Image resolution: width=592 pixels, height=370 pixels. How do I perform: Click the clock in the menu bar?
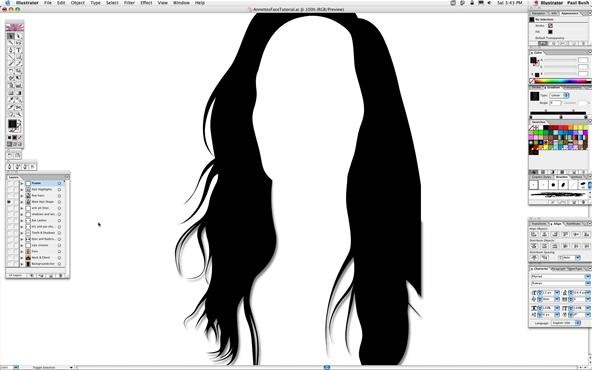point(510,3)
